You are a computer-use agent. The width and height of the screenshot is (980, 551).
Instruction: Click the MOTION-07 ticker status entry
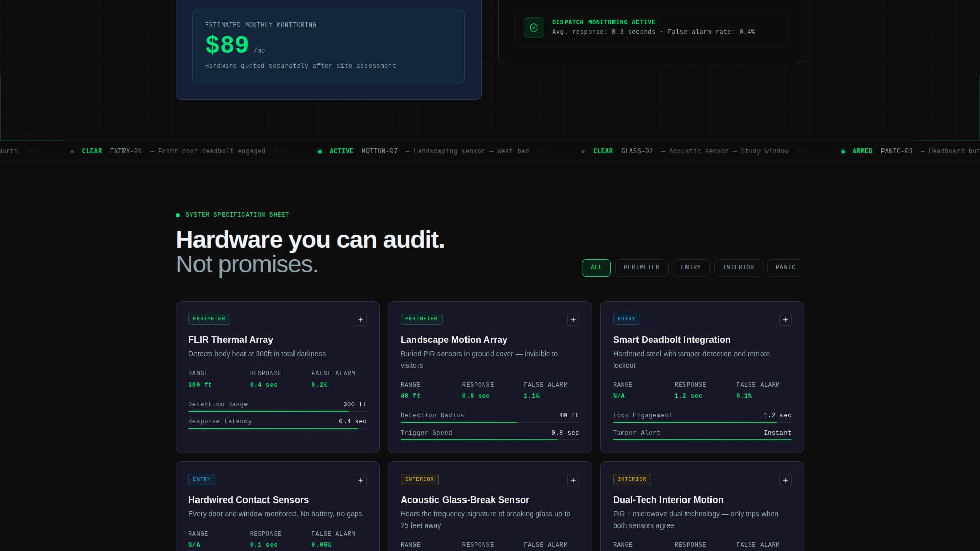pos(379,152)
